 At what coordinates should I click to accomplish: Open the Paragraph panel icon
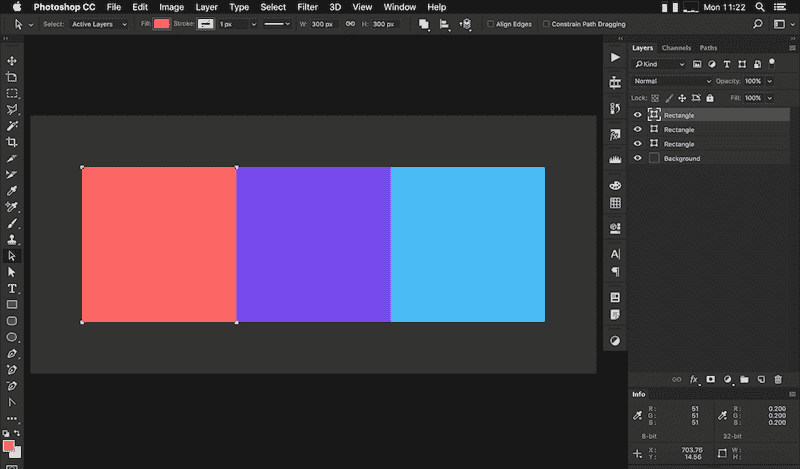point(615,271)
